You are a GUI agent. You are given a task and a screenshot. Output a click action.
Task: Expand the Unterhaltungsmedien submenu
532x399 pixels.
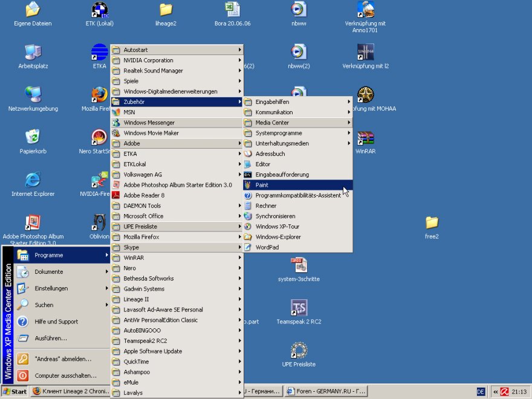click(x=282, y=143)
